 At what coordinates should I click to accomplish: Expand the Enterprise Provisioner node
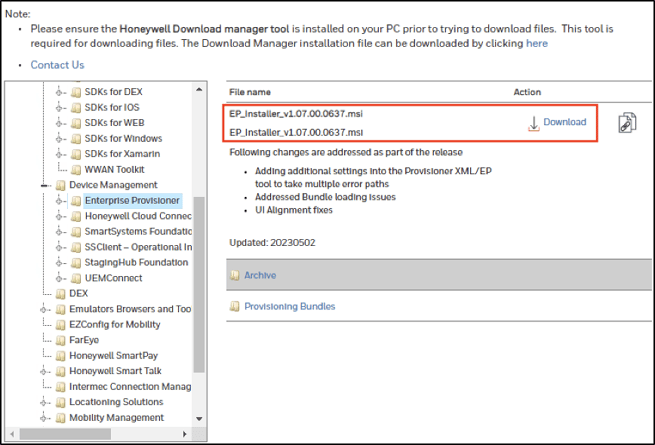point(59,201)
